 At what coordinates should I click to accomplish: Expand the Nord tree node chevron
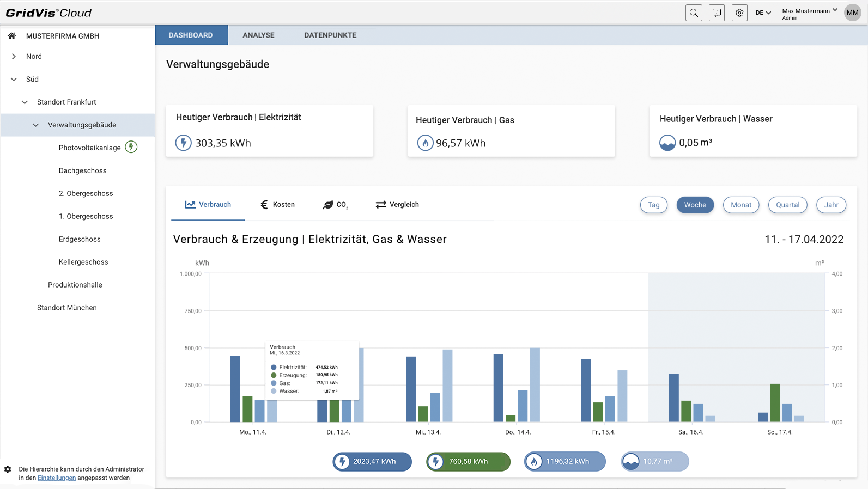14,57
